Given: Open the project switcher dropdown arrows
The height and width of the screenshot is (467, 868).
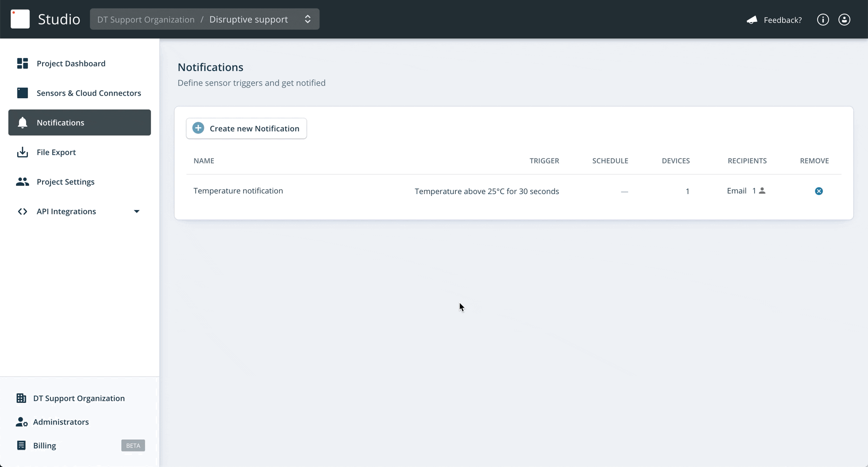Looking at the screenshot, I should pos(308,19).
